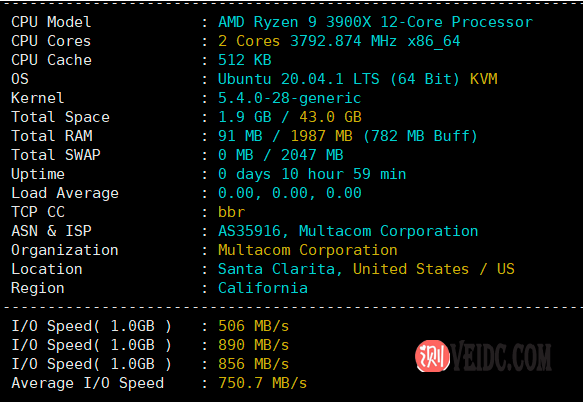Click '0.00, 0.00, 0.00' load value

tap(289, 193)
